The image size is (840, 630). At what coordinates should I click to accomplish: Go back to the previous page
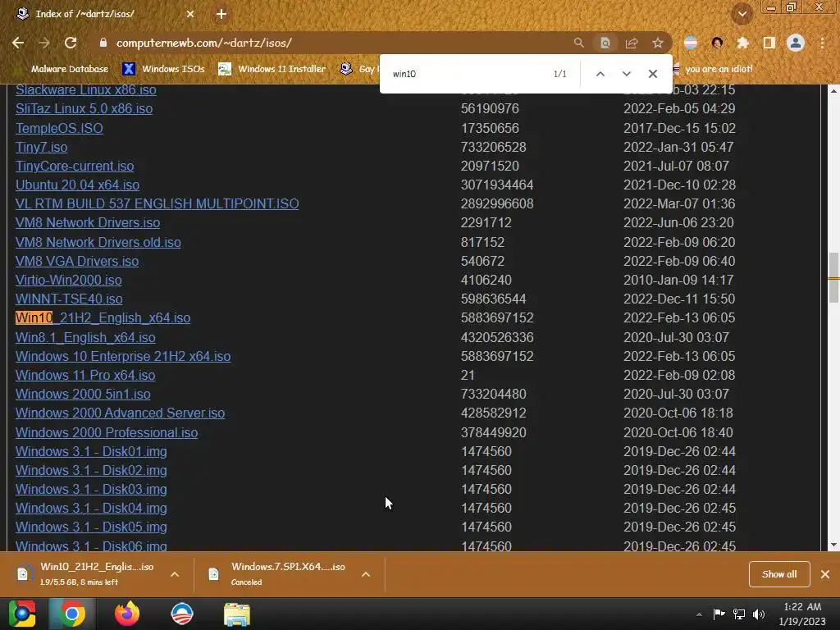tap(18, 43)
